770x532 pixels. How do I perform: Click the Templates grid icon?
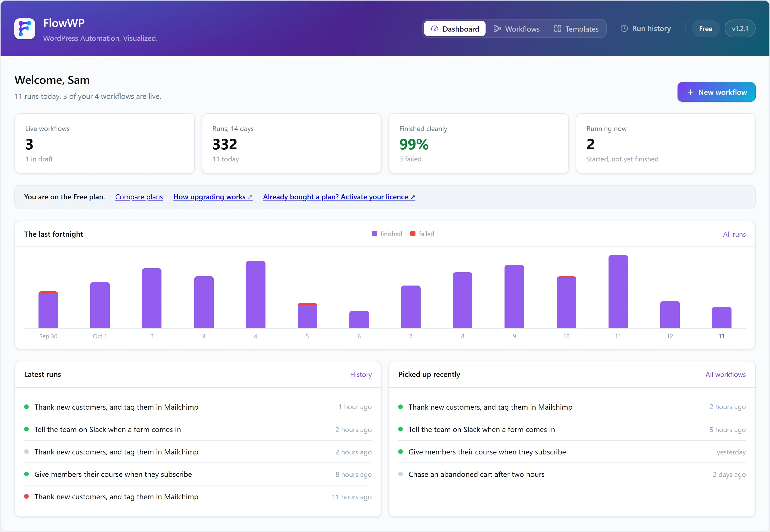[x=557, y=29]
